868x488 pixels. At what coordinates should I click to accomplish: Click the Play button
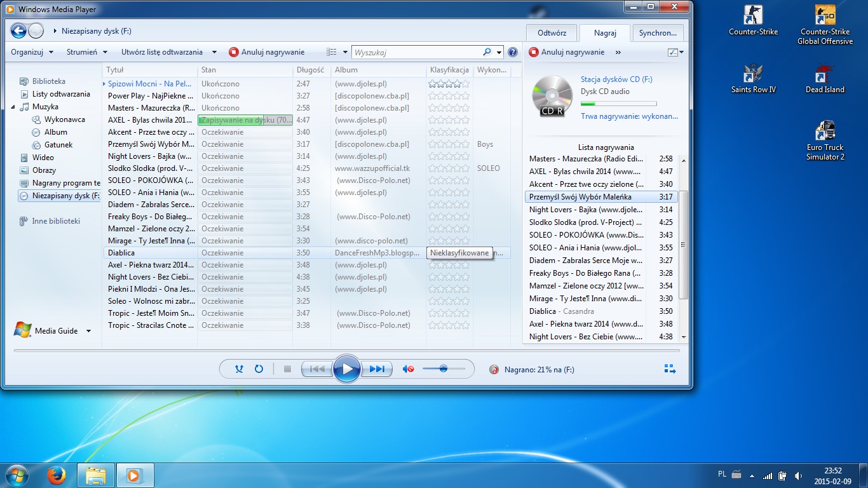point(347,369)
